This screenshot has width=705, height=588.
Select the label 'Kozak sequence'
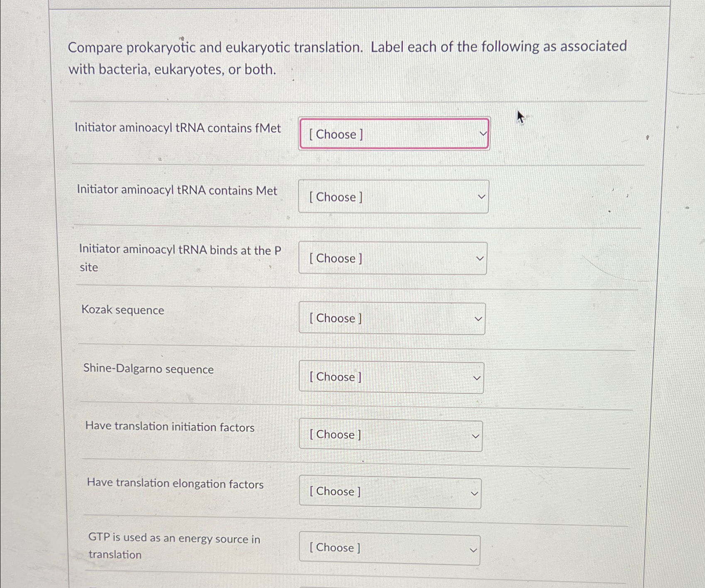tap(122, 310)
